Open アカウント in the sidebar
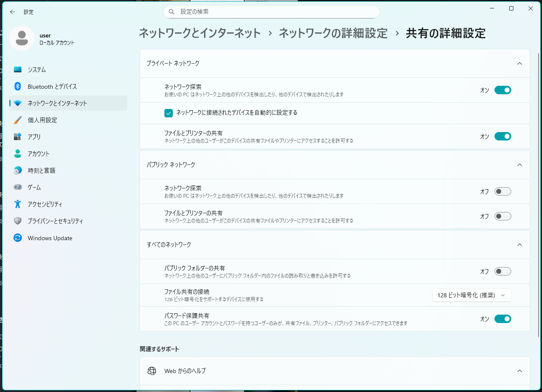 (39, 154)
